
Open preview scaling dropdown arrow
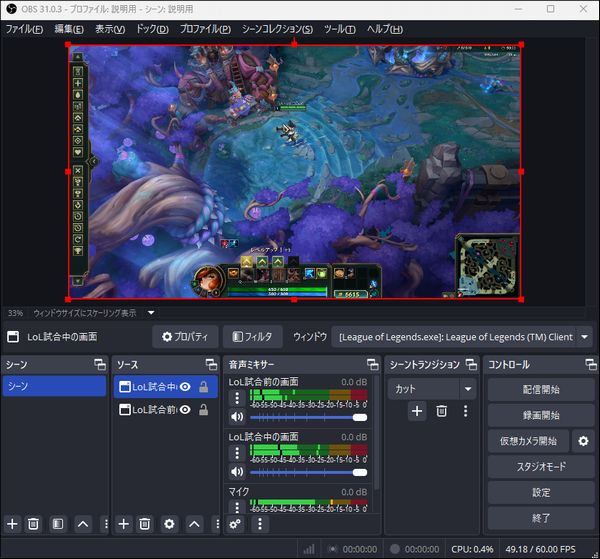pyautogui.click(x=151, y=313)
